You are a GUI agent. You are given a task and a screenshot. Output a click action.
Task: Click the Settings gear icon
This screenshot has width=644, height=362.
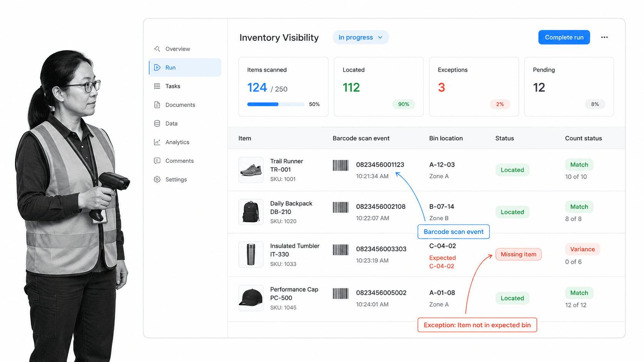pyautogui.click(x=157, y=179)
